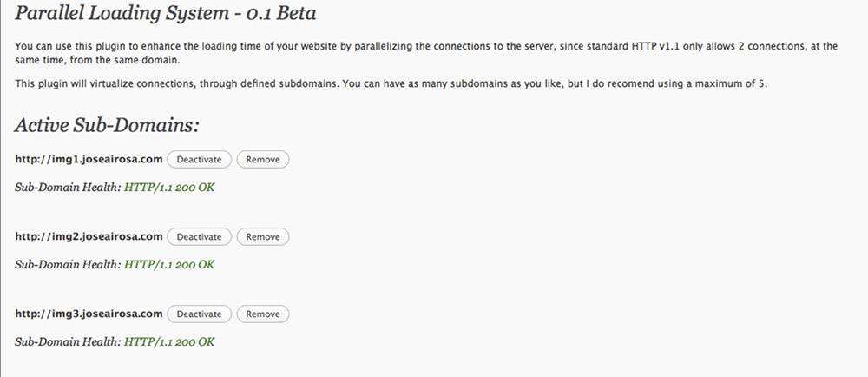This screenshot has width=868, height=377.
Task: Deactivate the img3.joseairosa.com sub-domain
Action: pyautogui.click(x=199, y=314)
